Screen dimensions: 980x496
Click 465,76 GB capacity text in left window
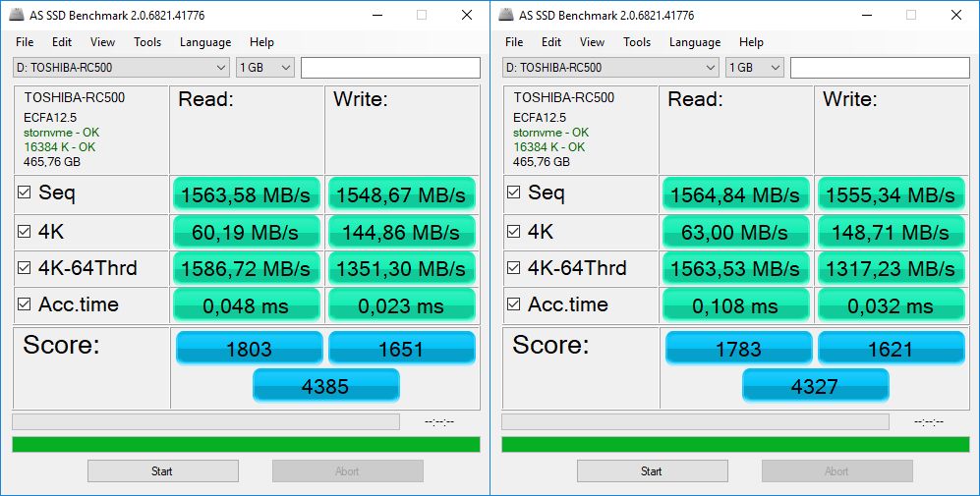click(52, 162)
